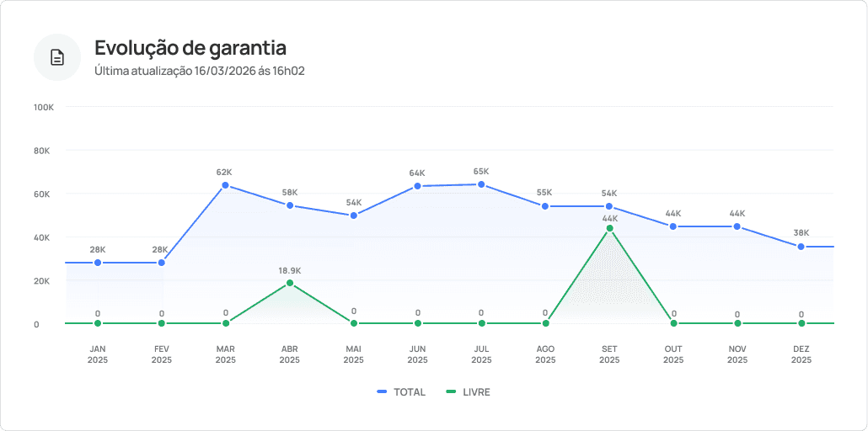The image size is (868, 431).
Task: Select the 65K TOTAL point for JUL 2025
Action: click(481, 185)
